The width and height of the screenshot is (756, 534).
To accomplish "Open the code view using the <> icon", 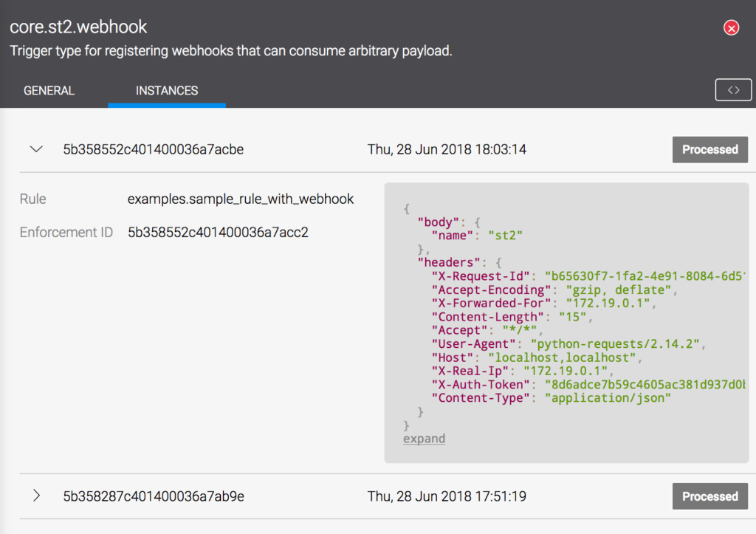I will click(x=733, y=89).
